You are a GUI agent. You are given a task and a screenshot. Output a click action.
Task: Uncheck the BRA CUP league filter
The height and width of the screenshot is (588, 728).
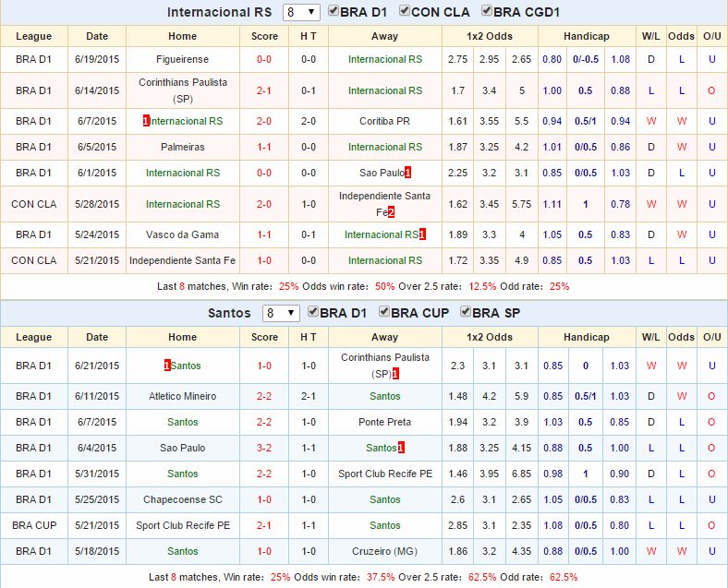[384, 312]
